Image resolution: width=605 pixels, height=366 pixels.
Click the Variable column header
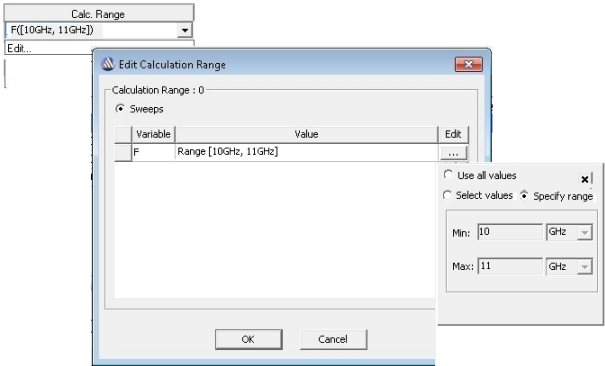(153, 134)
